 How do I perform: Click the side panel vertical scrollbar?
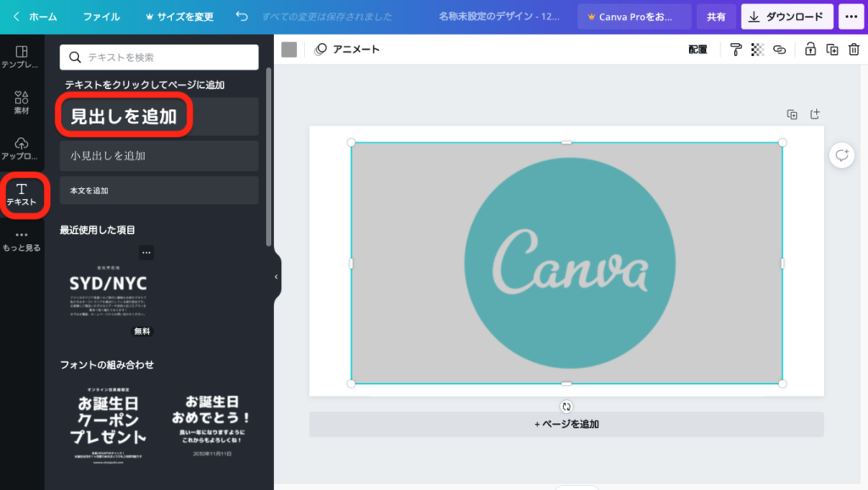coord(269,157)
